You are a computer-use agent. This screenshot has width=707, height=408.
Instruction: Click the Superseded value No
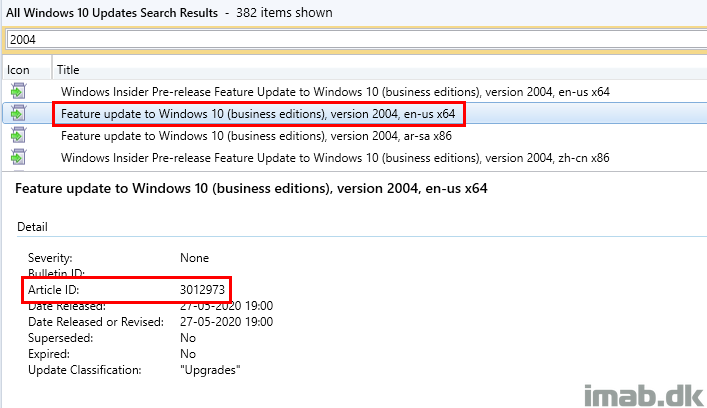[188, 338]
